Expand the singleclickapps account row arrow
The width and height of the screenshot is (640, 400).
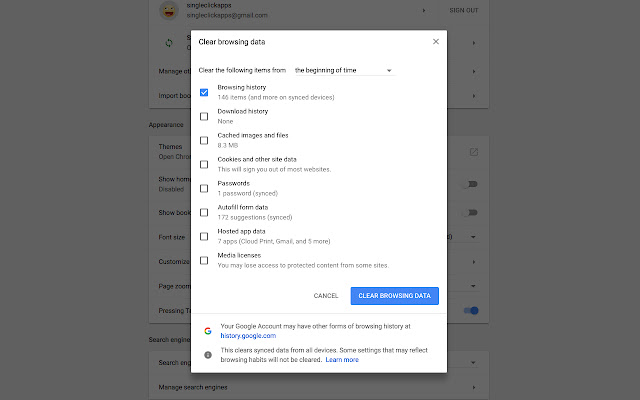tap(424, 10)
